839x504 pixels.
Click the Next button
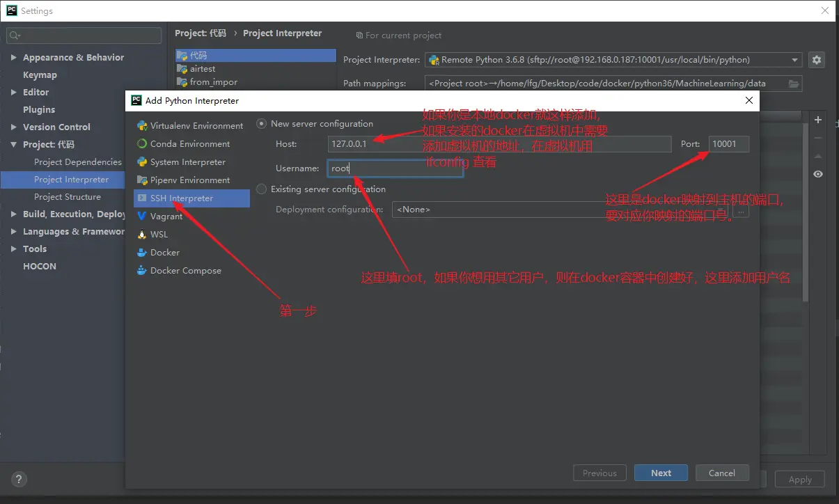point(661,473)
